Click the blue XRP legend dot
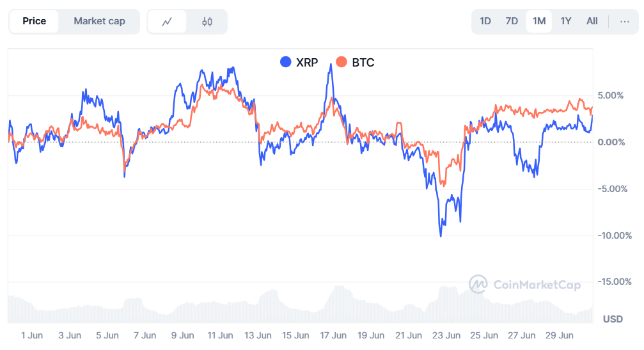 [285, 62]
